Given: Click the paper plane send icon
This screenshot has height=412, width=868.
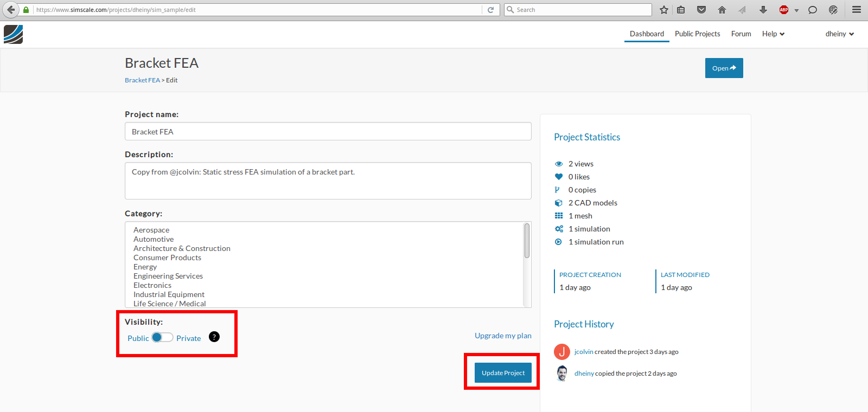Looking at the screenshot, I should [742, 10].
